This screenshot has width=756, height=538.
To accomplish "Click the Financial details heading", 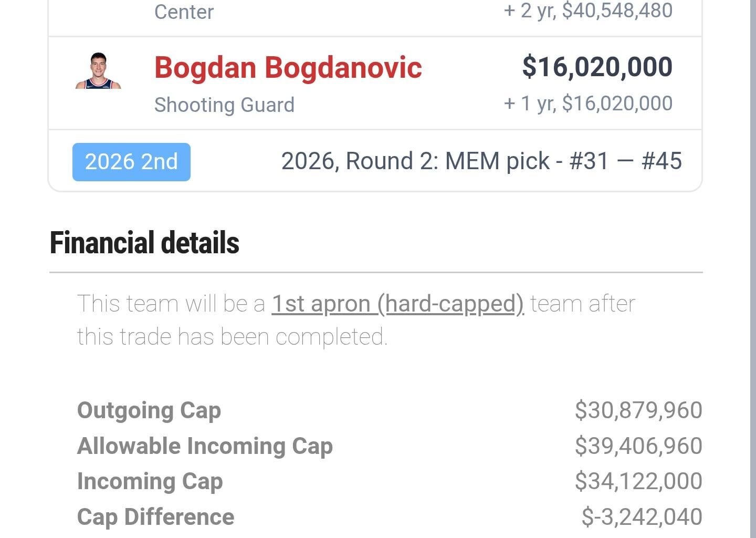I will tap(144, 242).
